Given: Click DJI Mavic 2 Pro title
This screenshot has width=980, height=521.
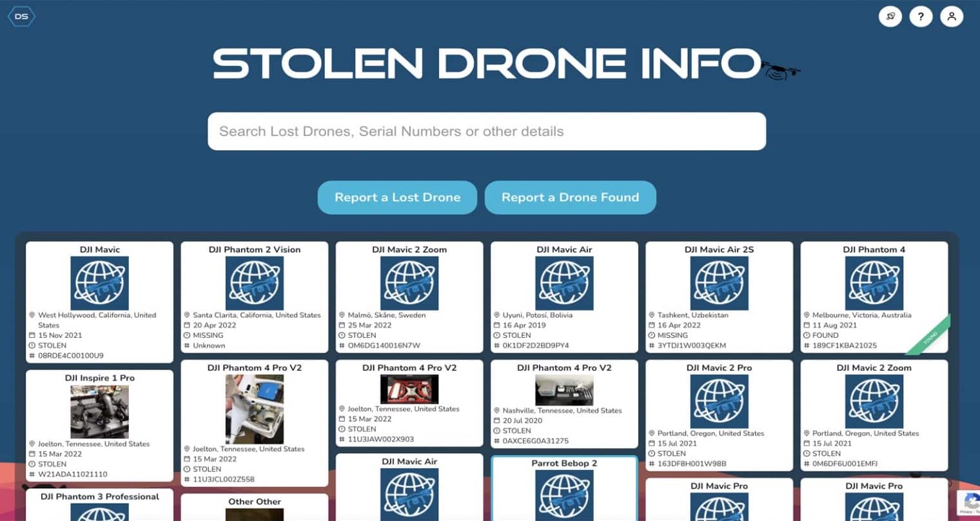Looking at the screenshot, I should [x=720, y=368].
